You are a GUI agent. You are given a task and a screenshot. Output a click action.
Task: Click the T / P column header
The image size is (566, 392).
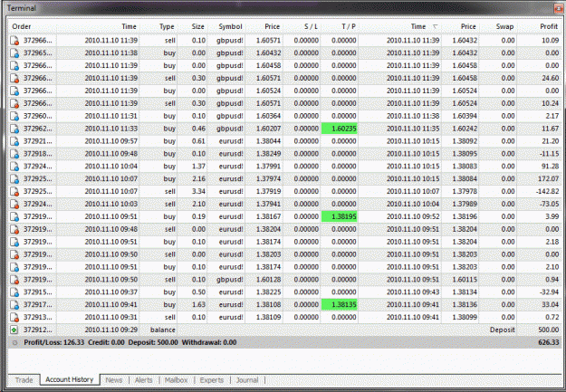tap(349, 27)
